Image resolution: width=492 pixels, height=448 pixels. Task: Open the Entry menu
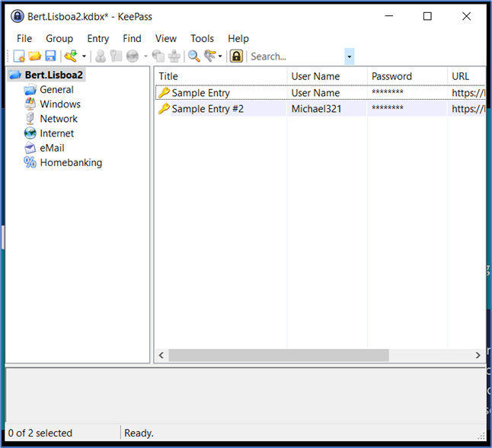98,39
